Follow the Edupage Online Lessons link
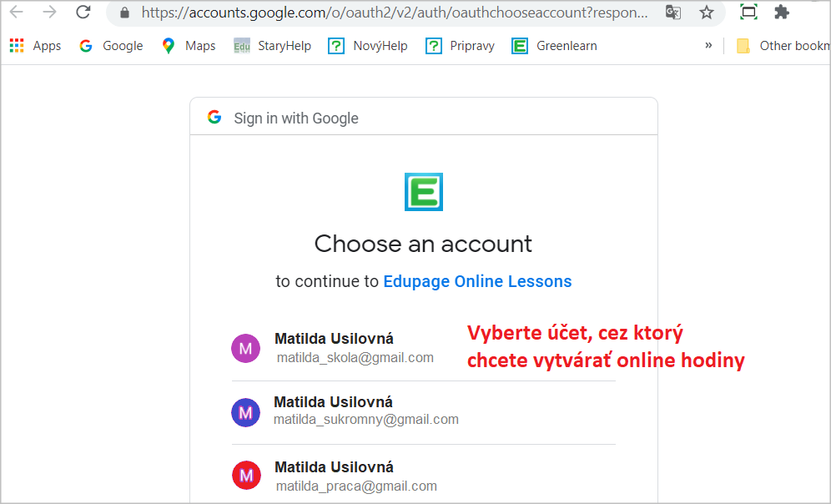Image resolution: width=831 pixels, height=504 pixels. [x=477, y=281]
